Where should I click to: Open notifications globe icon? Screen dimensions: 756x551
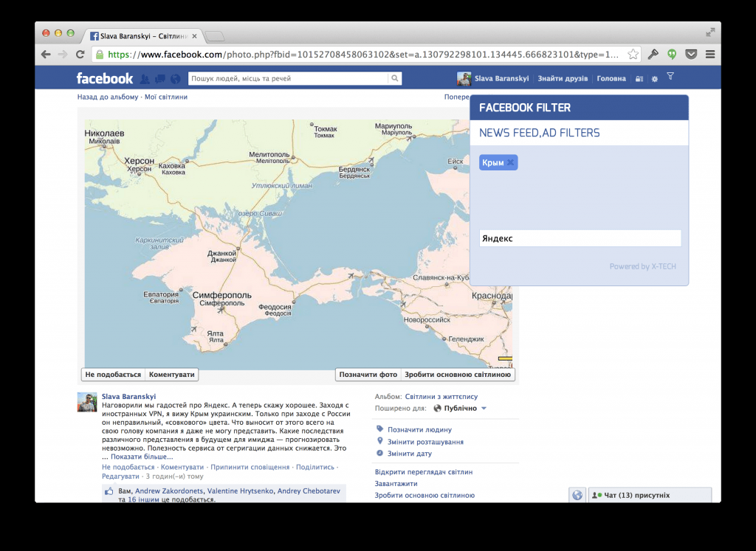pos(175,79)
